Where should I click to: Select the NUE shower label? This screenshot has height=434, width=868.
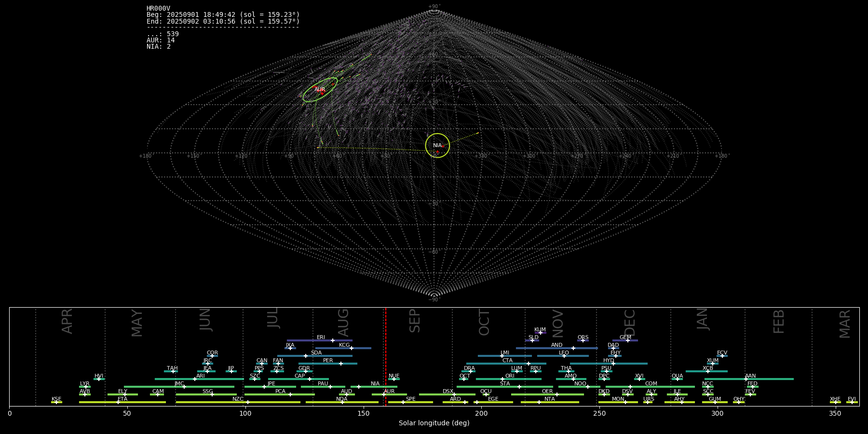(x=394, y=376)
